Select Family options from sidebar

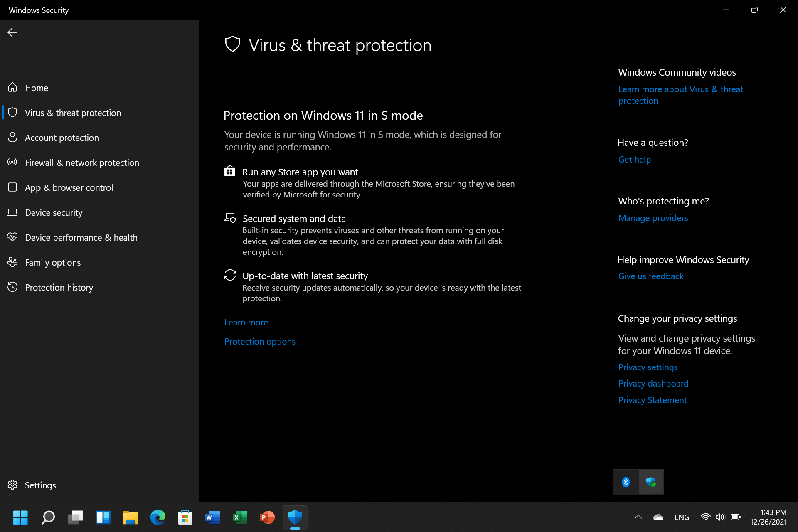(53, 262)
